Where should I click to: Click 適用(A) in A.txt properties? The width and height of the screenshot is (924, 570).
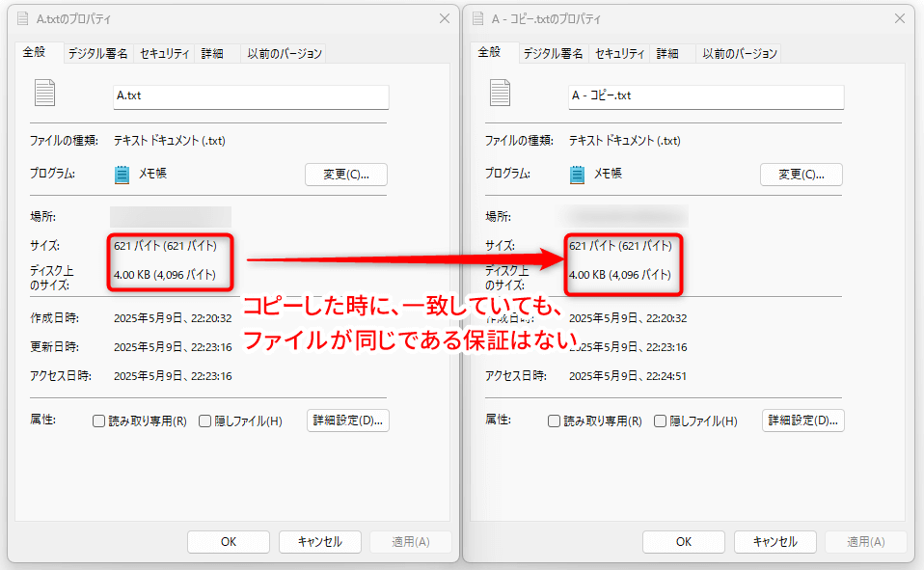click(x=411, y=542)
